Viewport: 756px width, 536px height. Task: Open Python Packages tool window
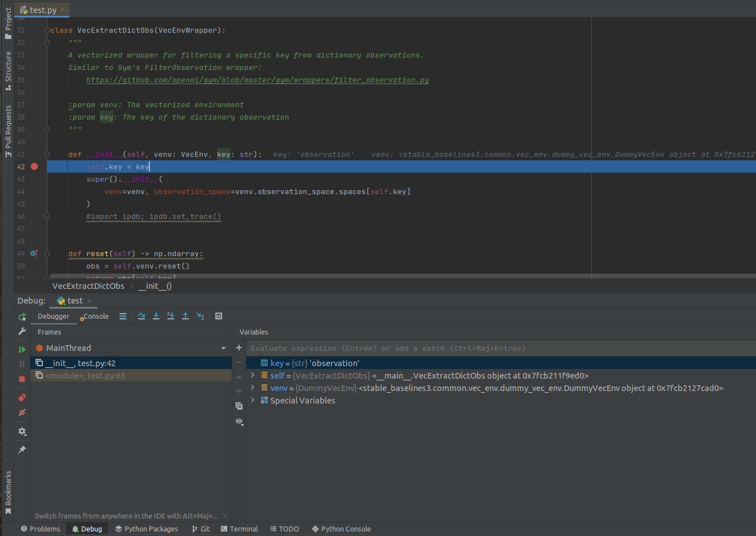[147, 529]
